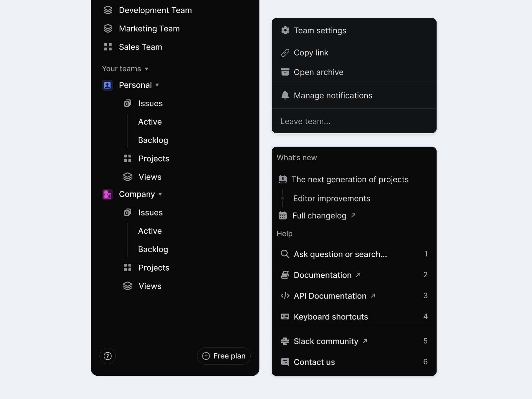Image resolution: width=532 pixels, height=399 pixels.
Task: Click the Free plan upgrade button
Action: pyautogui.click(x=223, y=356)
